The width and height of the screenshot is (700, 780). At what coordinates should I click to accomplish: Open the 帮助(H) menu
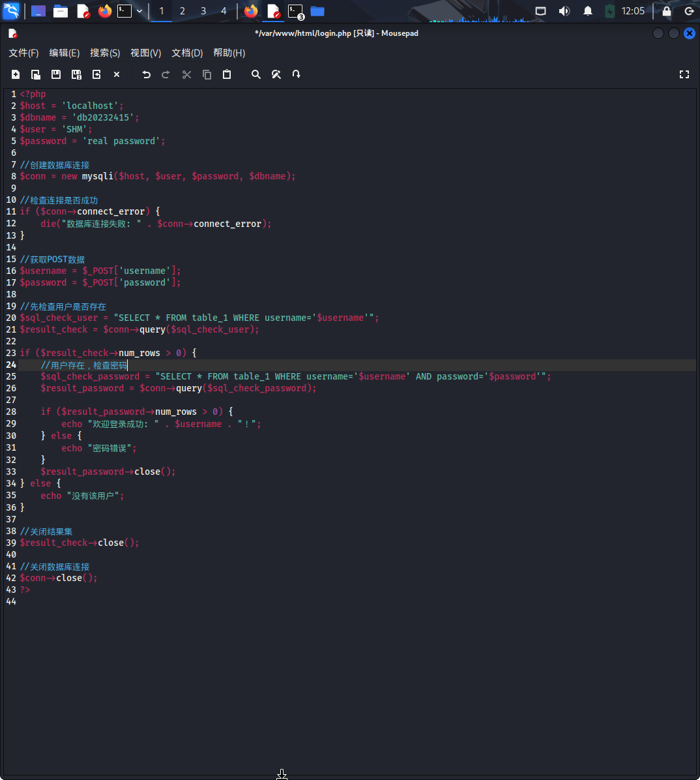[x=229, y=53]
